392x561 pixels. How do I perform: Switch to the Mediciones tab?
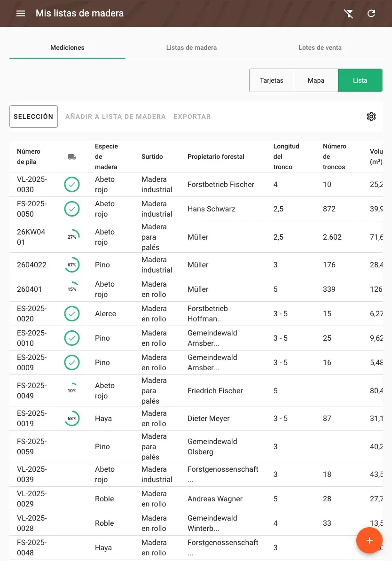(67, 47)
